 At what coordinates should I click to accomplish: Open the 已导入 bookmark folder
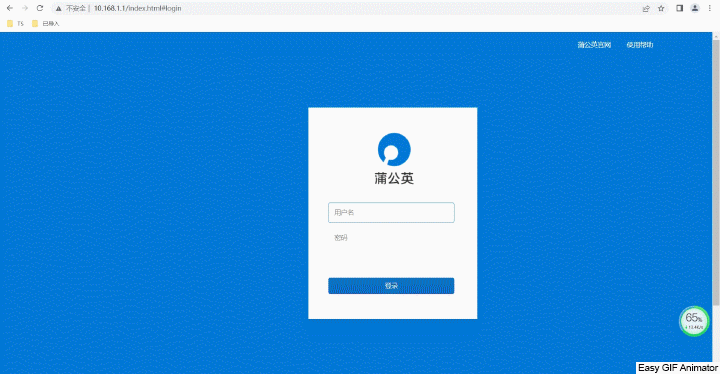[45, 23]
